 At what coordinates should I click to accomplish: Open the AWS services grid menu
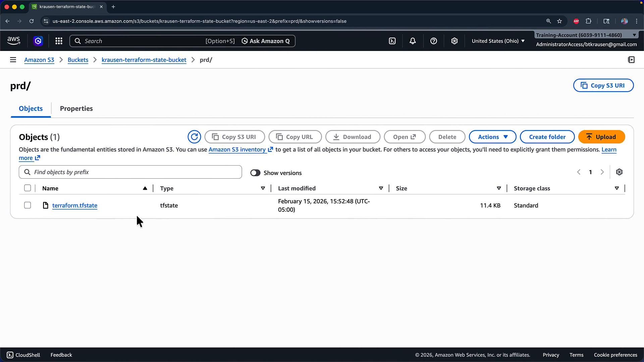(x=59, y=41)
